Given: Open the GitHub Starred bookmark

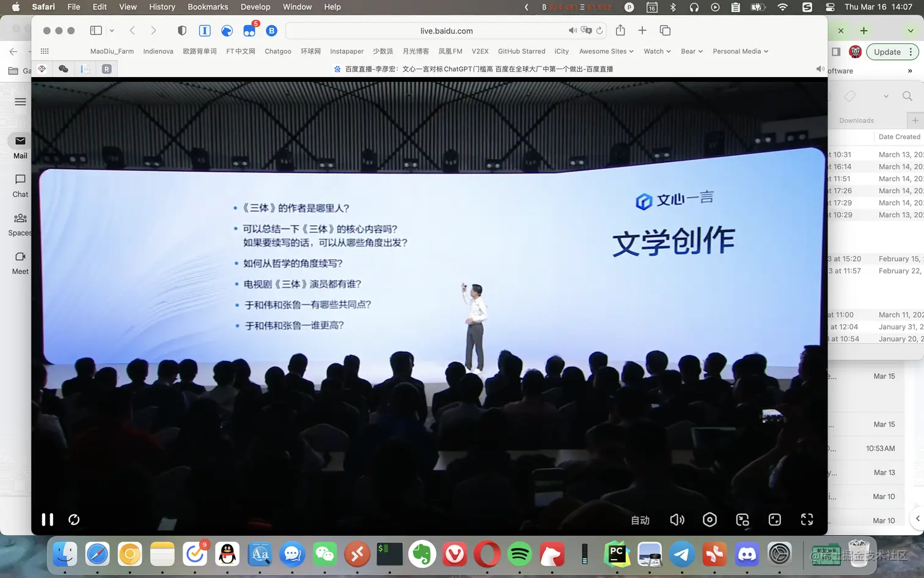Looking at the screenshot, I should point(521,51).
